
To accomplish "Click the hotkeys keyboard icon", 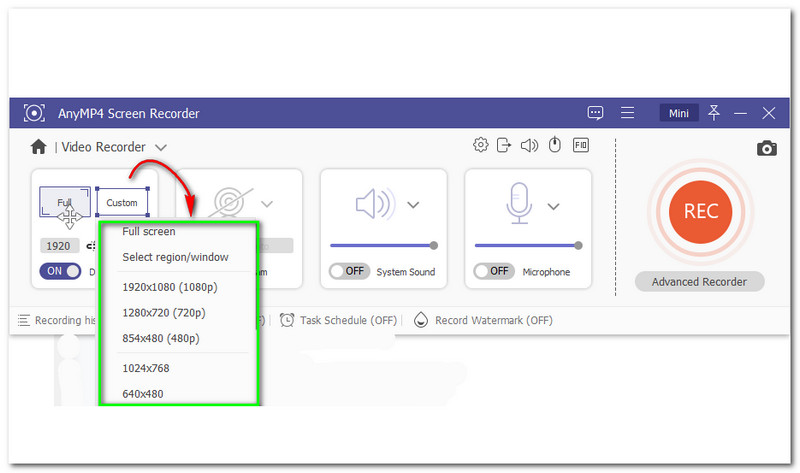I will point(581,145).
